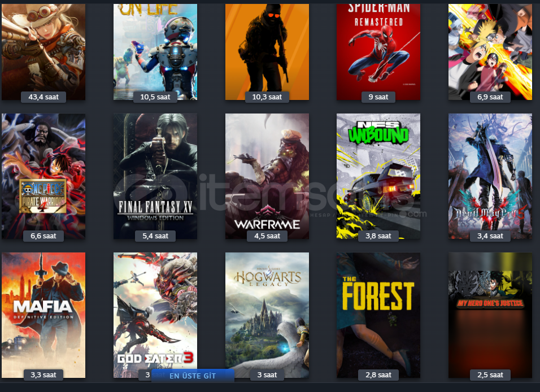Viewport: 540px width, 392px height.
Task: Open Devil May Cry 5 cover
Action: (x=490, y=176)
